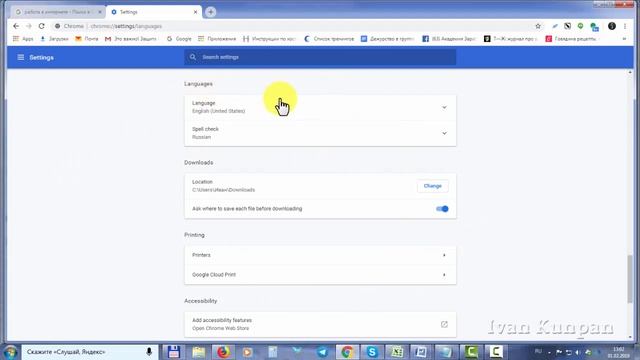The height and width of the screenshot is (360, 640).
Task: Toggle Ask where to save each file
Action: (442, 209)
